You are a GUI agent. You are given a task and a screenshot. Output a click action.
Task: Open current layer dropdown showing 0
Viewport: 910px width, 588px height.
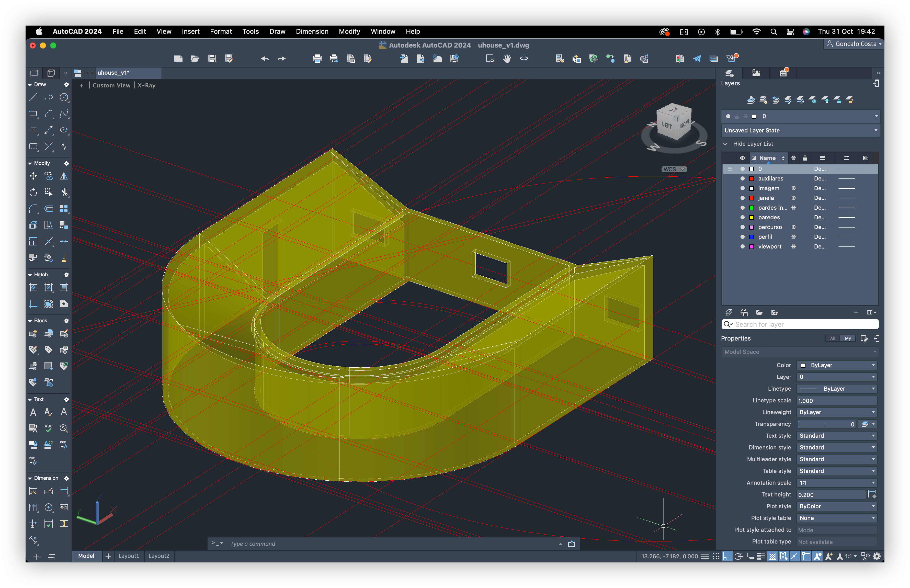tap(800, 116)
